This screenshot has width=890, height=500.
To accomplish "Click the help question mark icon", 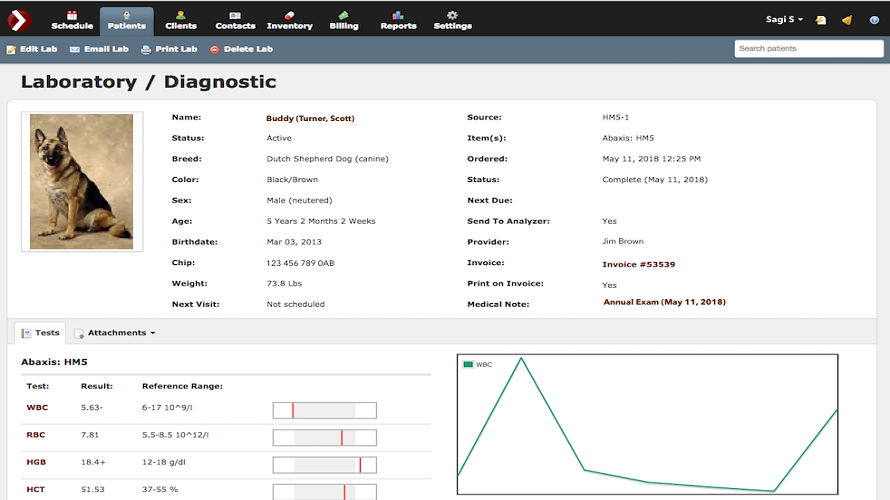I will click(873, 20).
